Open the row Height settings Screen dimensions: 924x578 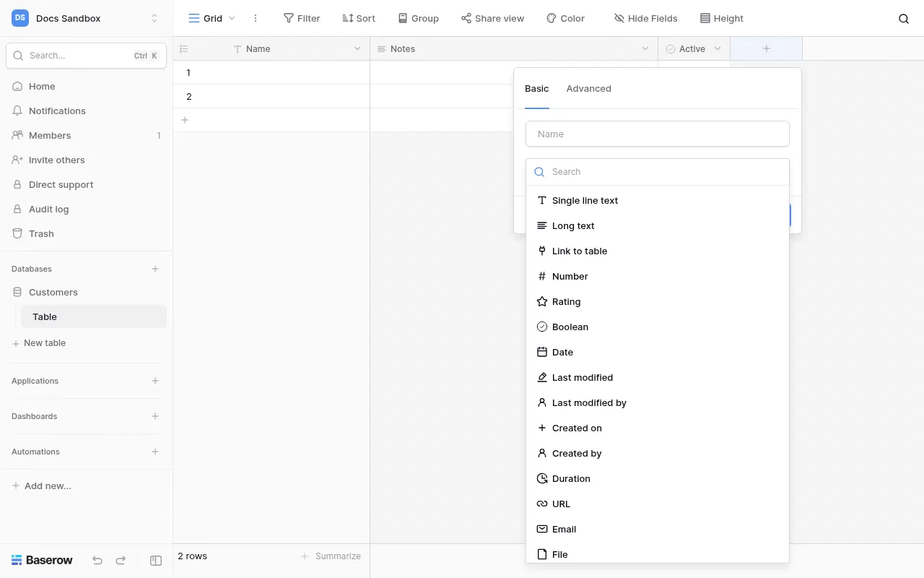coord(722,18)
